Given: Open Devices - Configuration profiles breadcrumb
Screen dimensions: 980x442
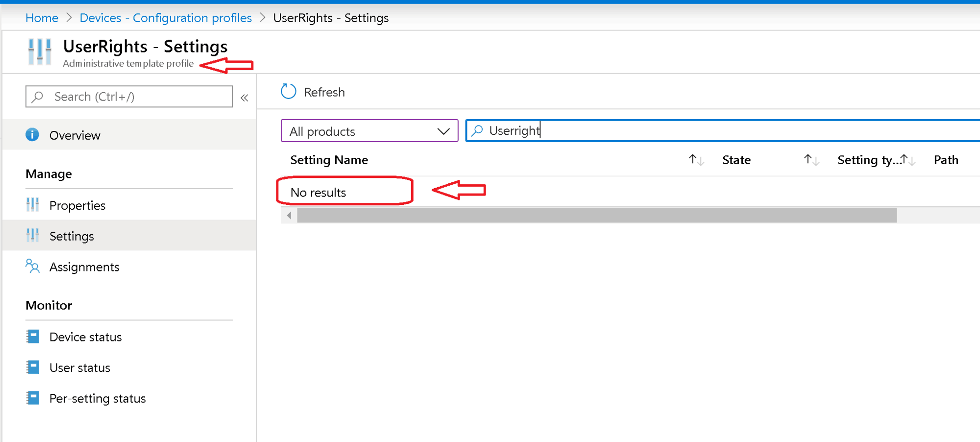Looking at the screenshot, I should pyautogui.click(x=166, y=18).
